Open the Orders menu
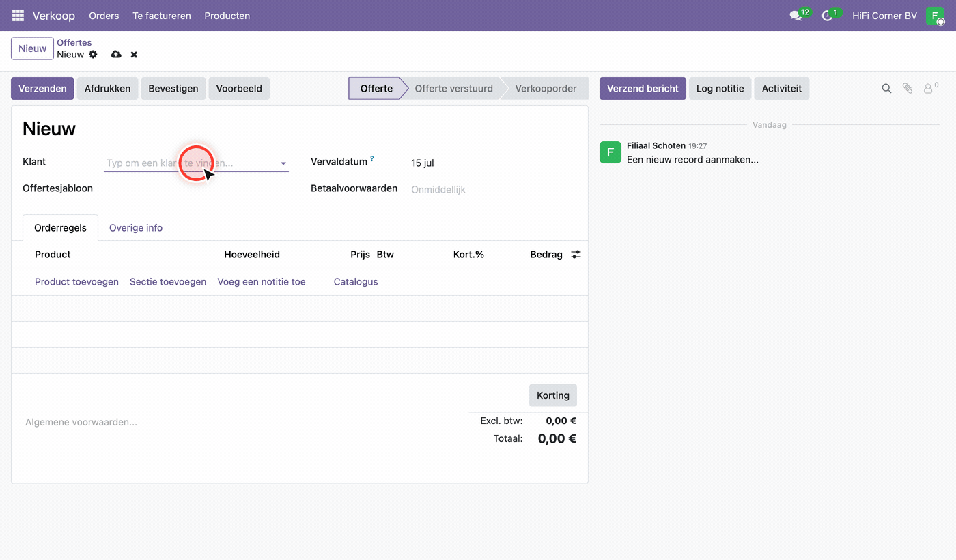 click(x=104, y=15)
